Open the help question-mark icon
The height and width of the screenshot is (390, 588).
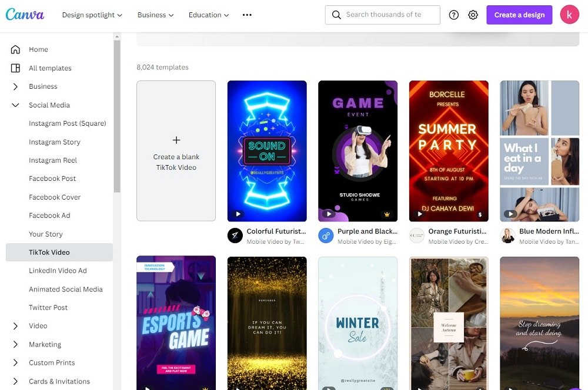(453, 15)
